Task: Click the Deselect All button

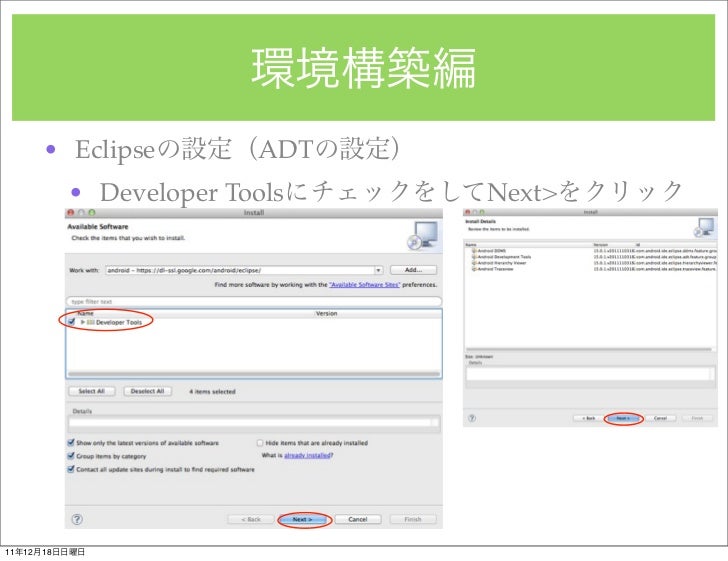Action: (148, 391)
